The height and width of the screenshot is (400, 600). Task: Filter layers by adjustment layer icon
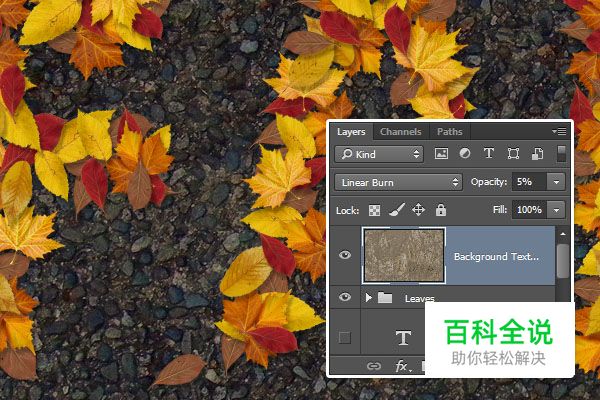point(465,154)
